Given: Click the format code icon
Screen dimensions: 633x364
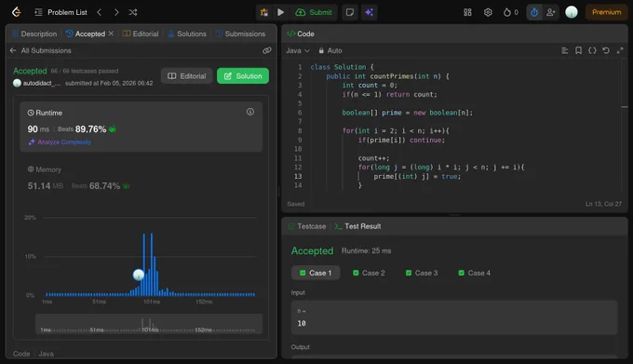Looking at the screenshot, I should click(x=565, y=50).
